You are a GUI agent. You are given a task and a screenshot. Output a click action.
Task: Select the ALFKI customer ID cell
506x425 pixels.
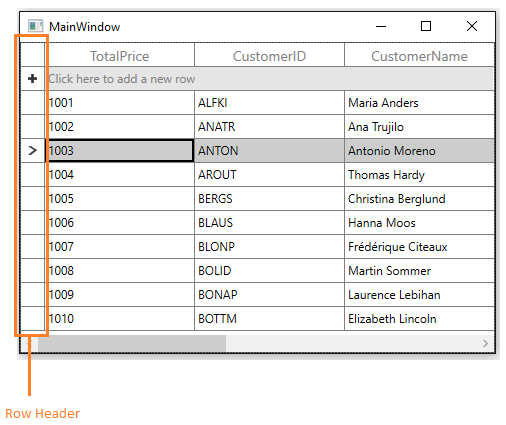click(x=269, y=103)
